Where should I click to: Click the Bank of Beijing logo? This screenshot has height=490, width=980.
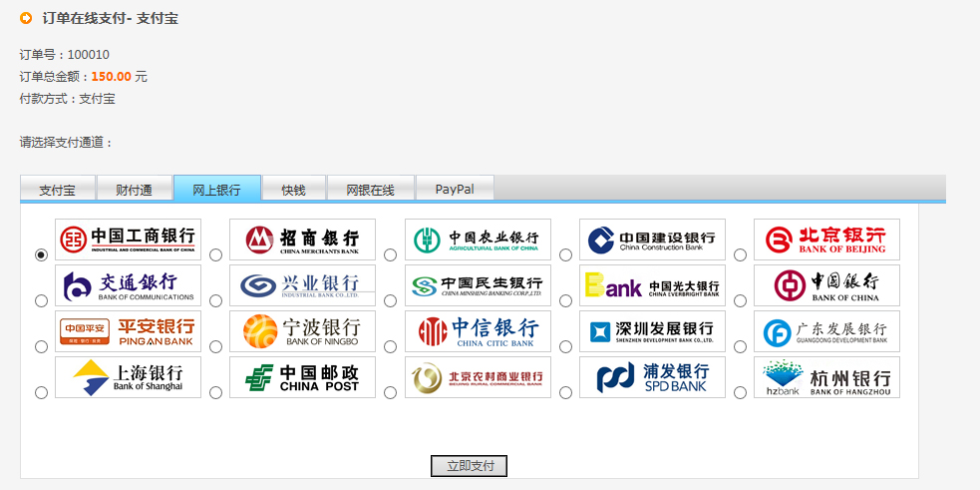pos(826,240)
